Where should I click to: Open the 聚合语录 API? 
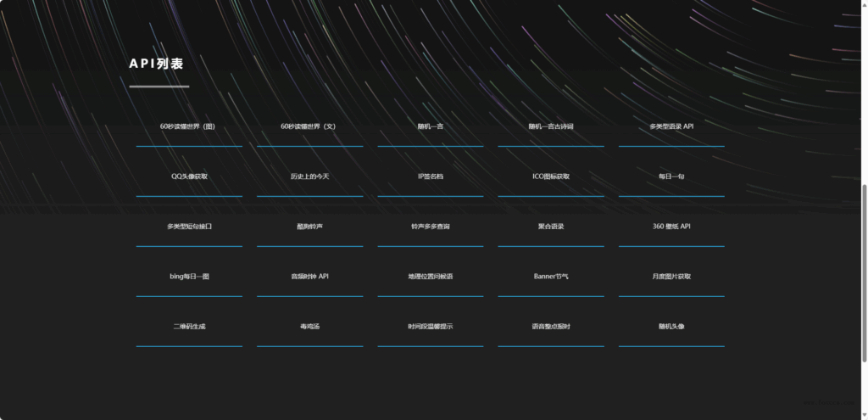tap(551, 227)
